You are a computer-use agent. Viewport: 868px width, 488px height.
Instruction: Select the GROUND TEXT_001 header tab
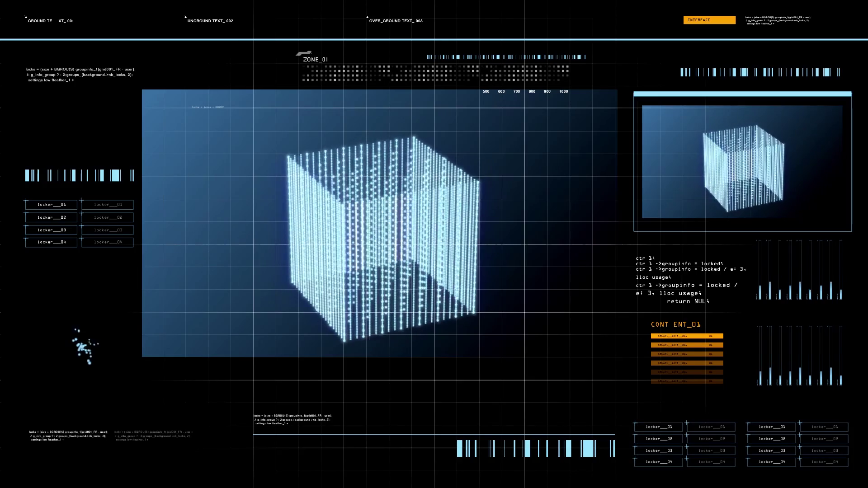click(x=51, y=21)
